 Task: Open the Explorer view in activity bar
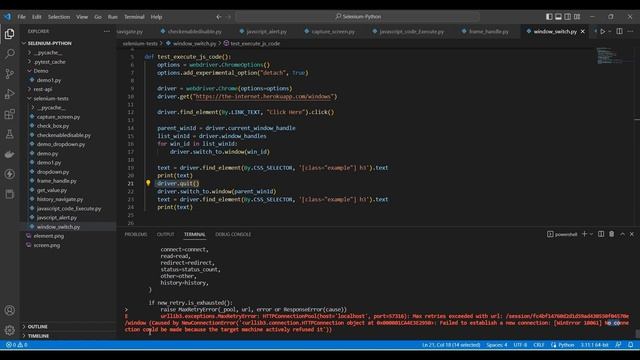tap(9, 34)
